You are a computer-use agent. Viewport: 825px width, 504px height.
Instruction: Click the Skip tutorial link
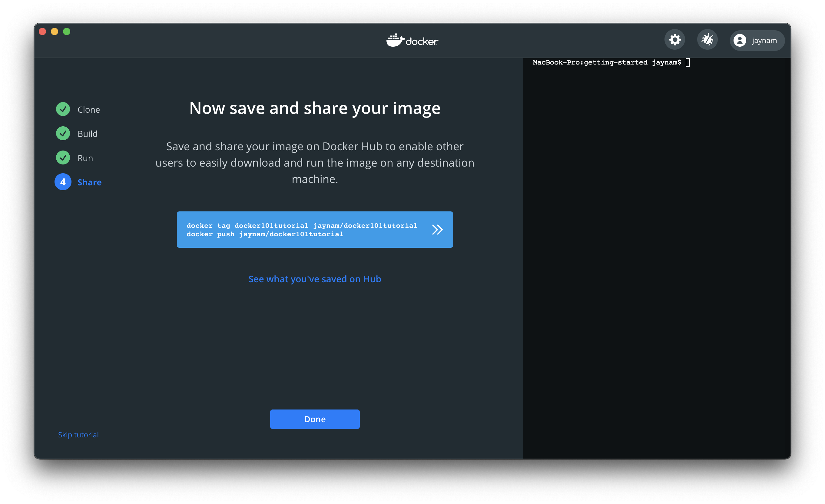(x=78, y=435)
